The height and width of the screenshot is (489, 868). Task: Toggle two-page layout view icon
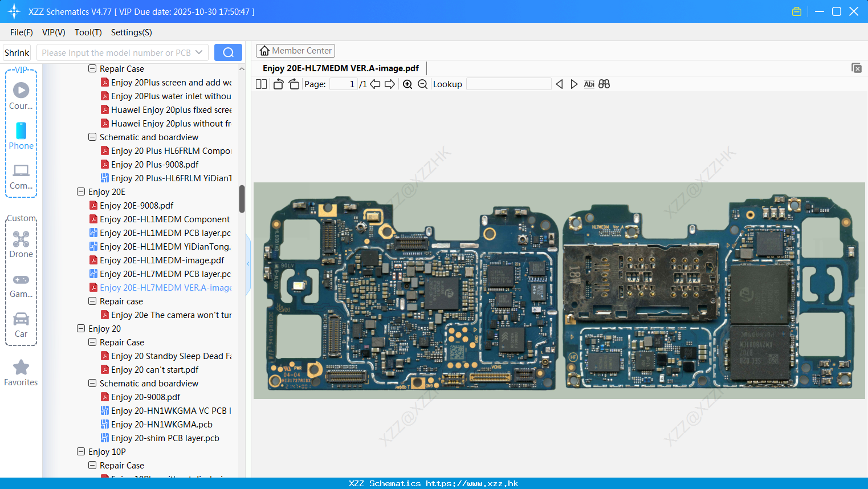click(x=261, y=84)
